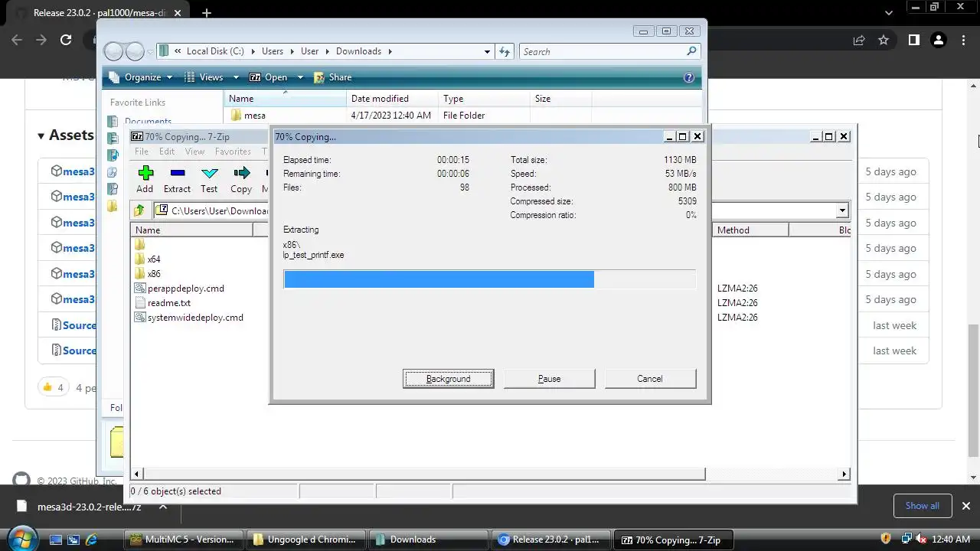Expand the Views dropdown arrow

(x=236, y=77)
